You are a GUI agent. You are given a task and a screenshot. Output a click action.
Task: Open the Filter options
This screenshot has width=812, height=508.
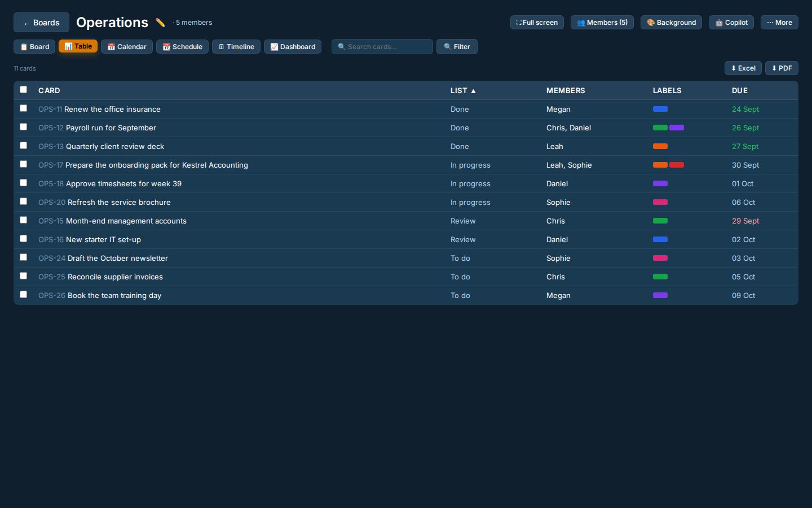pyautogui.click(x=457, y=46)
